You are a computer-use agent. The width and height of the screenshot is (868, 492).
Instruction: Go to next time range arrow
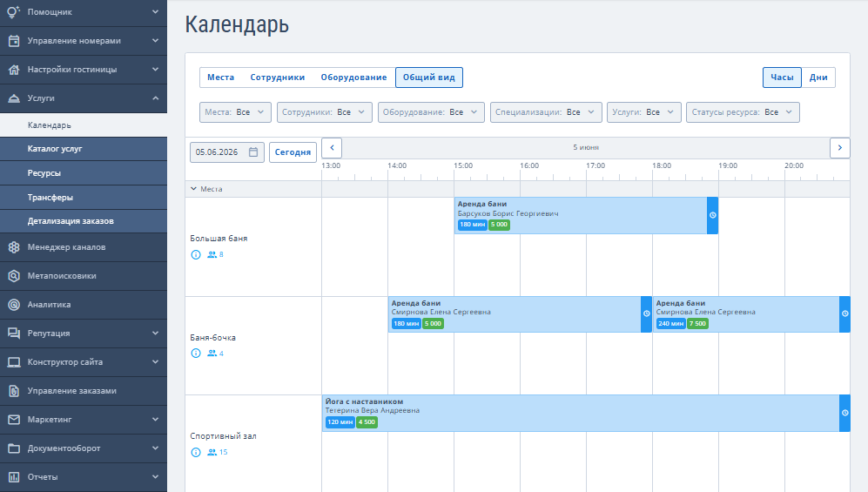(840, 148)
